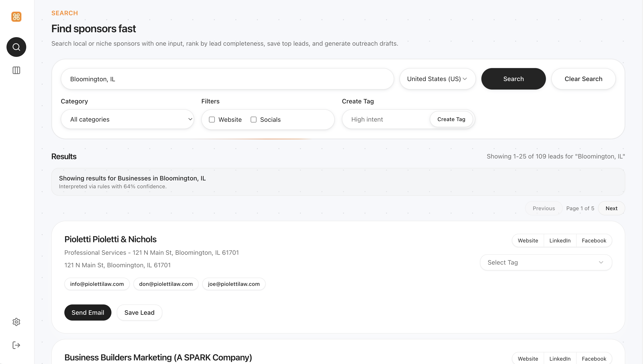Expand the United States (US) country dropdown
643x364 pixels.
pos(437,79)
